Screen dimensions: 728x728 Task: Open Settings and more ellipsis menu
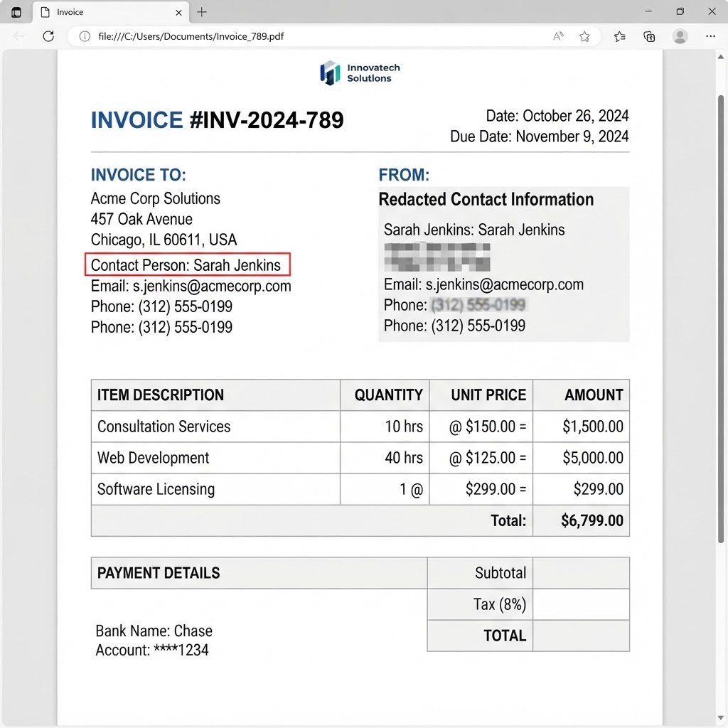click(710, 36)
